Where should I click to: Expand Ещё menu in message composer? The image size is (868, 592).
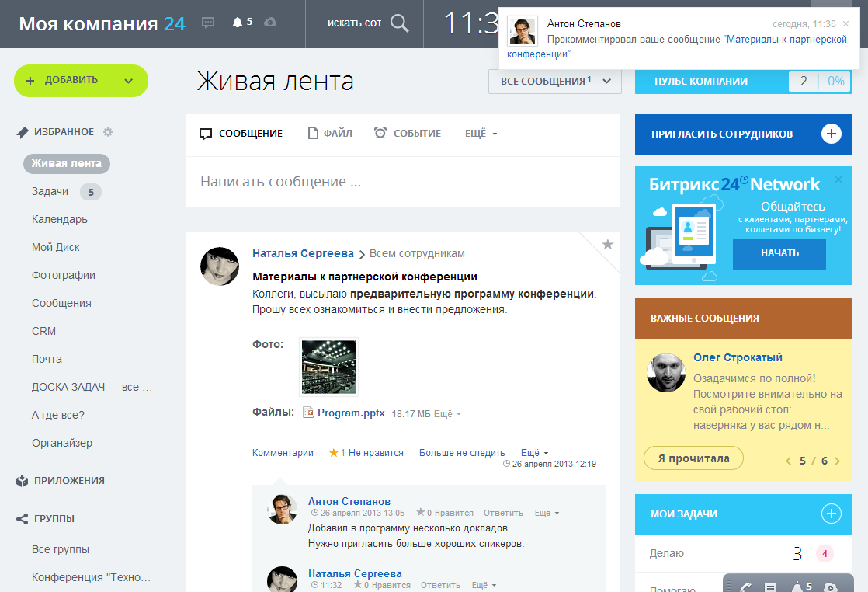click(481, 134)
